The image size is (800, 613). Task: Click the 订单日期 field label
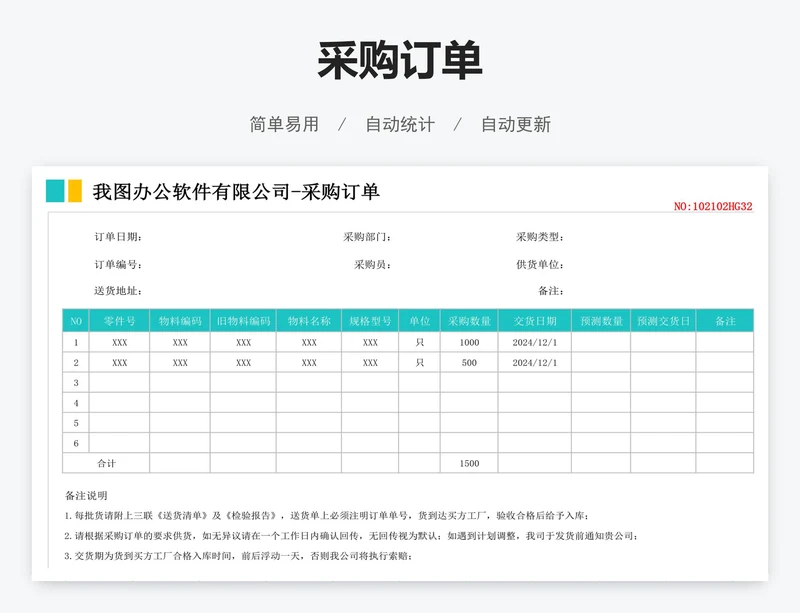(118, 237)
